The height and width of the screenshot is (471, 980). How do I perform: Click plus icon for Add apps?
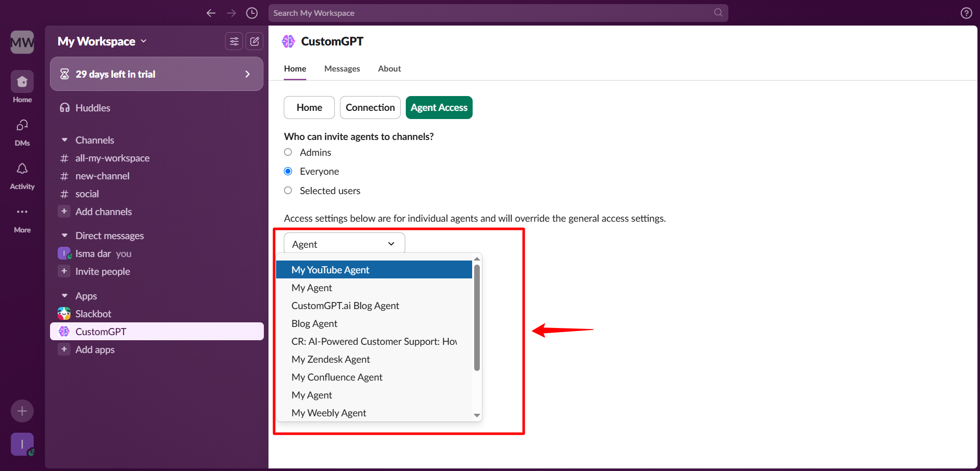(x=64, y=349)
